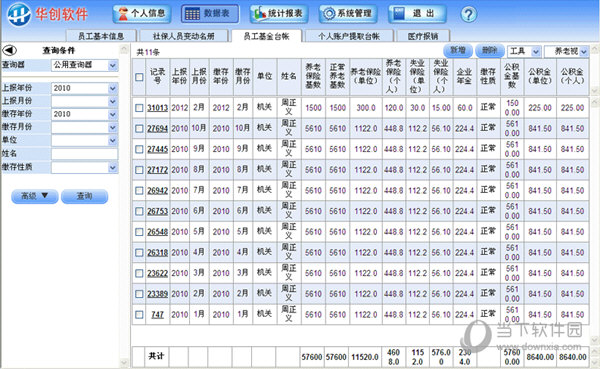Open record link 31013

pyautogui.click(x=157, y=108)
